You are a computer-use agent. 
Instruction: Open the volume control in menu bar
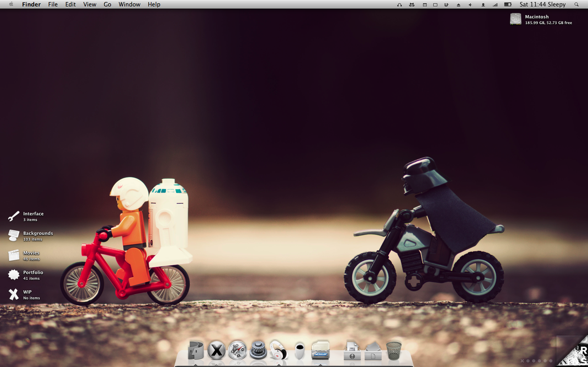pos(470,5)
